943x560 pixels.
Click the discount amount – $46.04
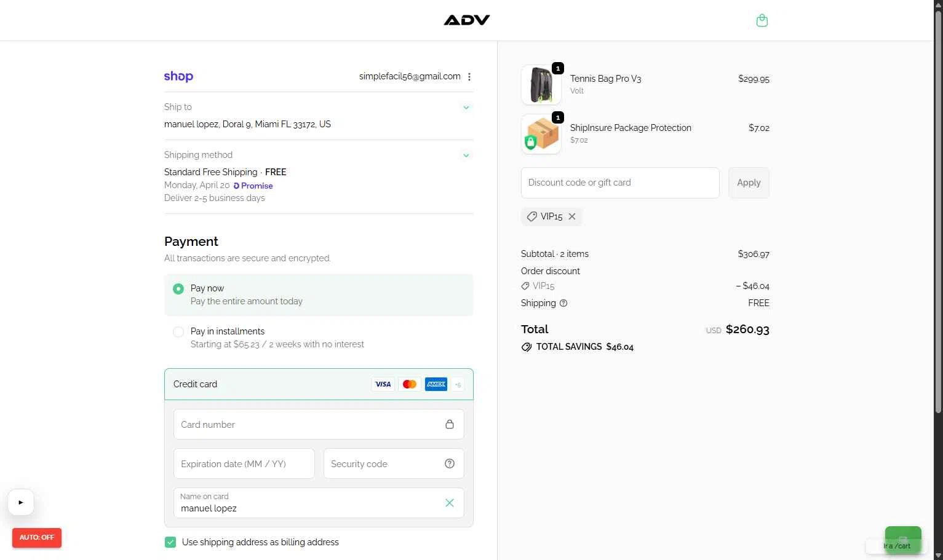752,286
